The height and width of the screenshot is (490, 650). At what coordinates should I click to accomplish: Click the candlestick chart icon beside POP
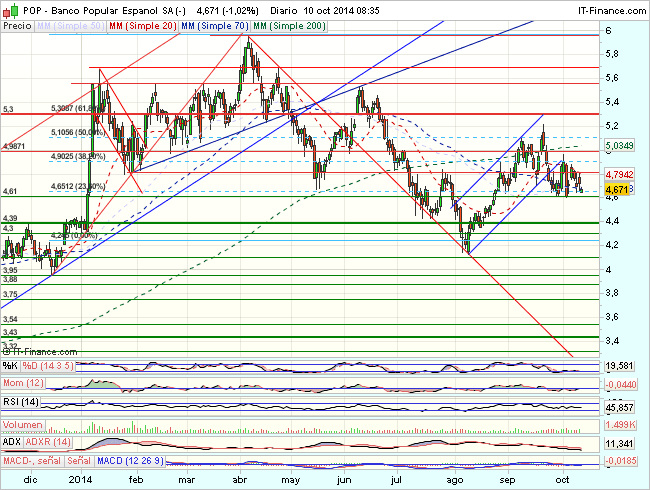coord(9,9)
